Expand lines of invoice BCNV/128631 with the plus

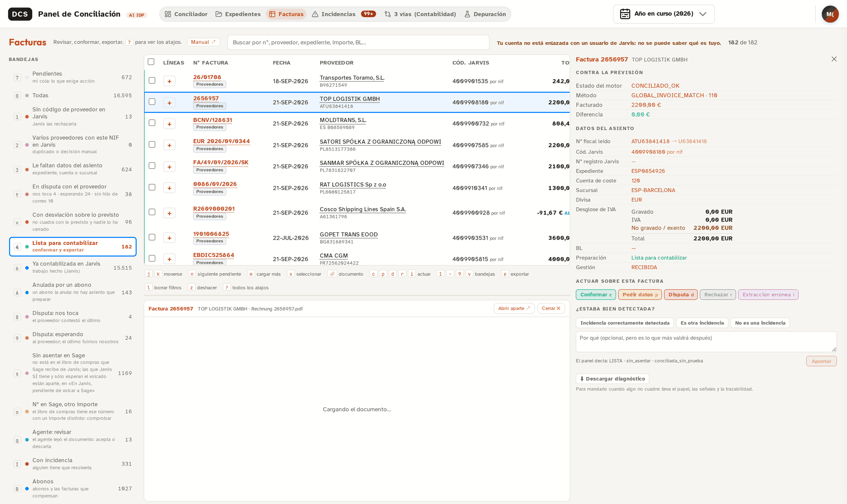(169, 124)
